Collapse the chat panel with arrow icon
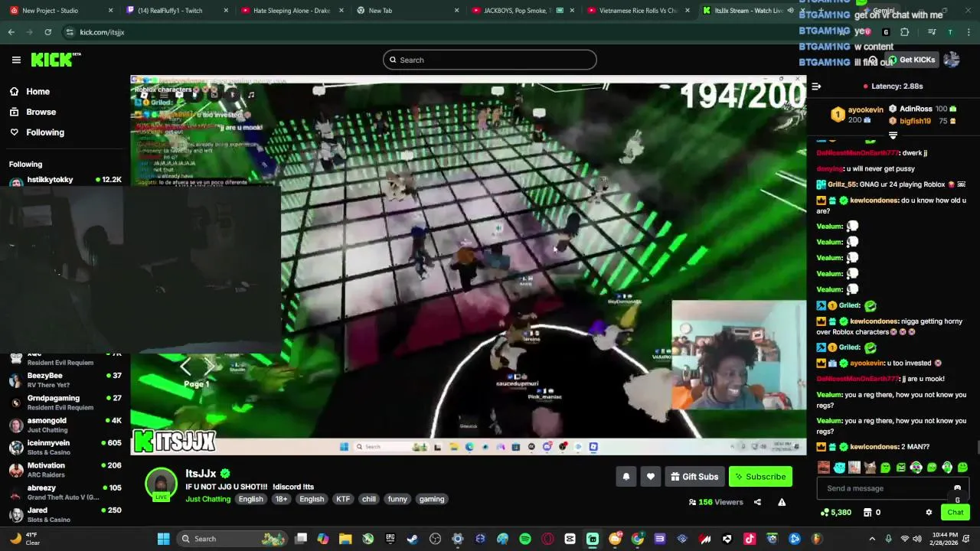This screenshot has height=551, width=980. [x=816, y=86]
